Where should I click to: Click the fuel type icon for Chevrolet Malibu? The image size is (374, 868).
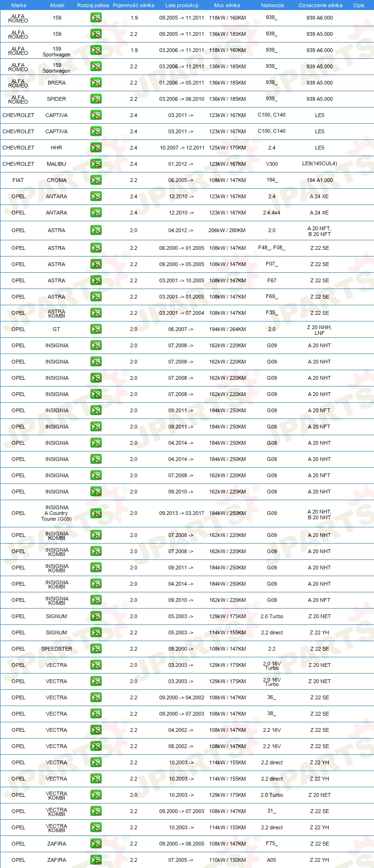click(96, 164)
